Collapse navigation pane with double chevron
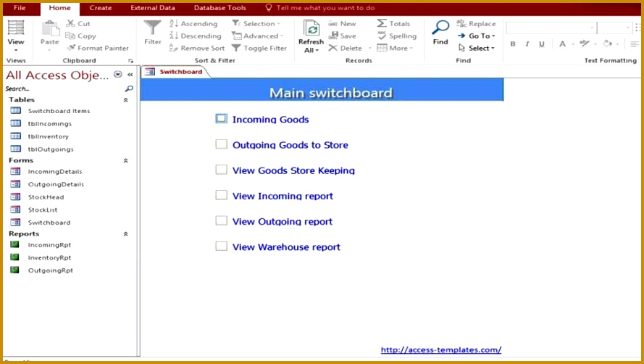The image size is (644, 364). [130, 75]
